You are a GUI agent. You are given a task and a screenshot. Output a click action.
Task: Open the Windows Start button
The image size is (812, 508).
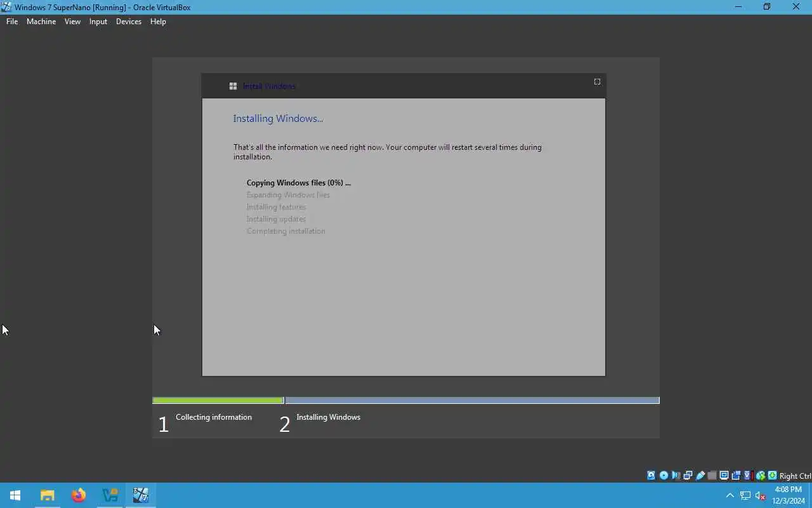(x=15, y=495)
